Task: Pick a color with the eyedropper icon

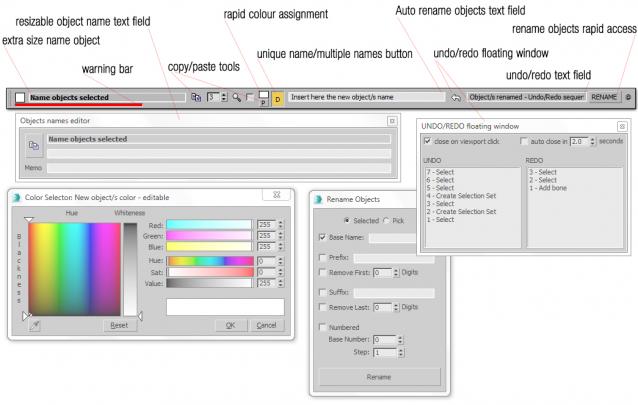Action: (x=35, y=325)
